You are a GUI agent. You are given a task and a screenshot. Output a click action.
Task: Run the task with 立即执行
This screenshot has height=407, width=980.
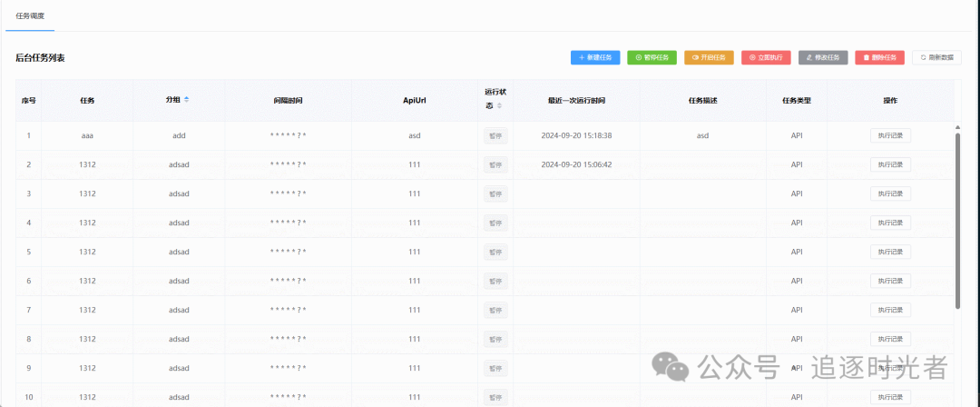pyautogui.click(x=766, y=57)
